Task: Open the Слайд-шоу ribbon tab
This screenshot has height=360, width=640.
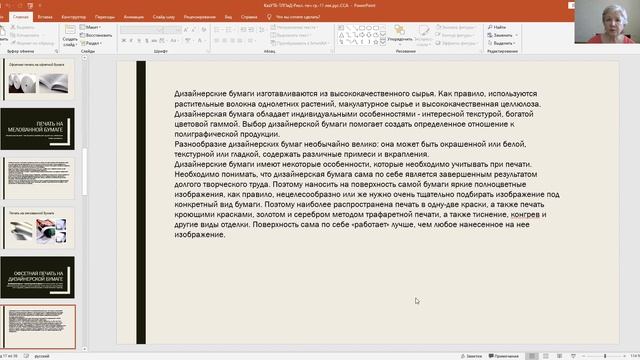Action: [x=164, y=17]
